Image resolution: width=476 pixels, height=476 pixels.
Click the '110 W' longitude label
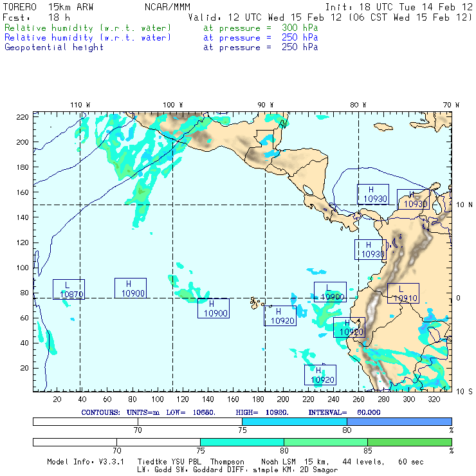click(80, 105)
